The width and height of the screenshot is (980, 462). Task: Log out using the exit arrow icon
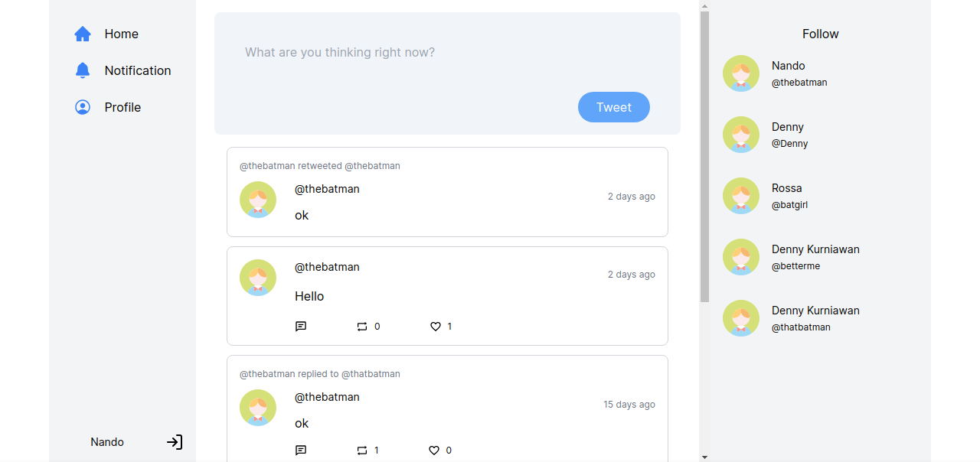click(175, 442)
